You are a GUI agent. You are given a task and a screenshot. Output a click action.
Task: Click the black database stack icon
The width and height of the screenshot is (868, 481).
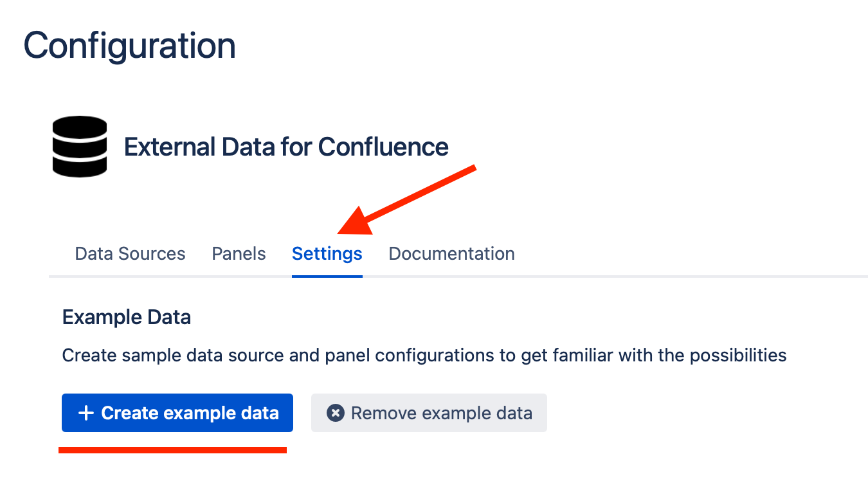coord(79,147)
